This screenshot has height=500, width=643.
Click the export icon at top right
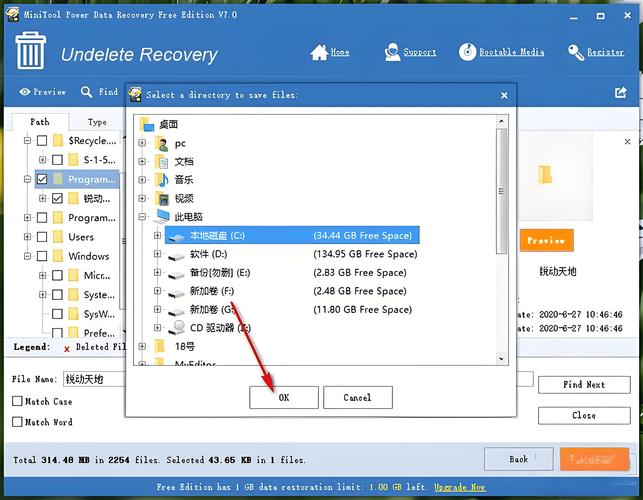pyautogui.click(x=620, y=92)
